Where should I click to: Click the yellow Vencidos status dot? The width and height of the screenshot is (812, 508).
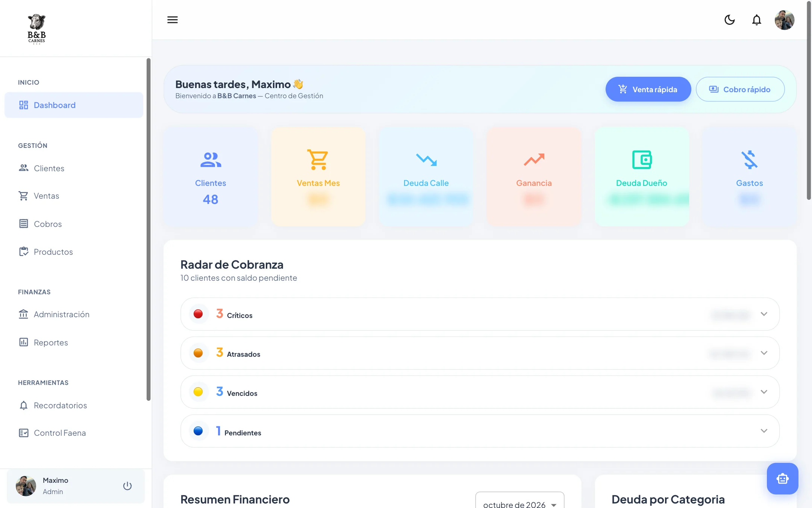pos(198,392)
